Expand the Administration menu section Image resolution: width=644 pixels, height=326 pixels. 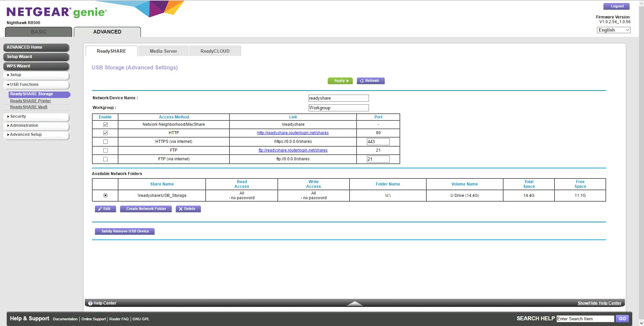(36, 125)
